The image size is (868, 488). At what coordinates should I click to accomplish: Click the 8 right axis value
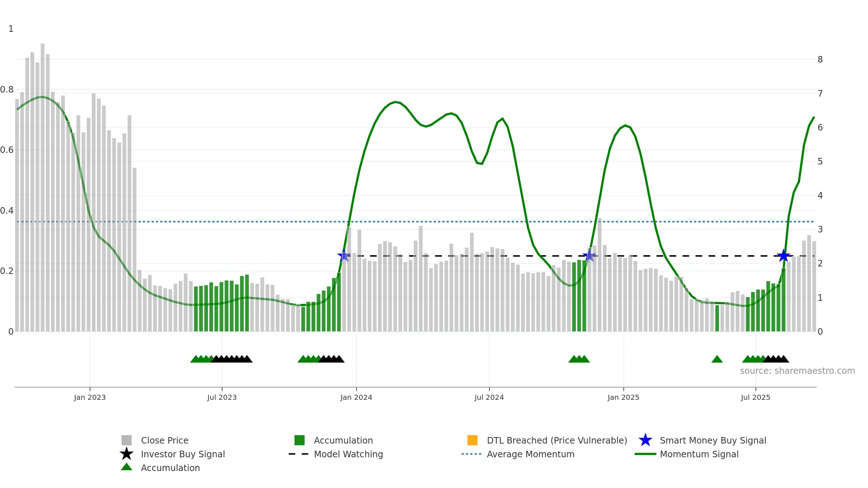pos(820,59)
